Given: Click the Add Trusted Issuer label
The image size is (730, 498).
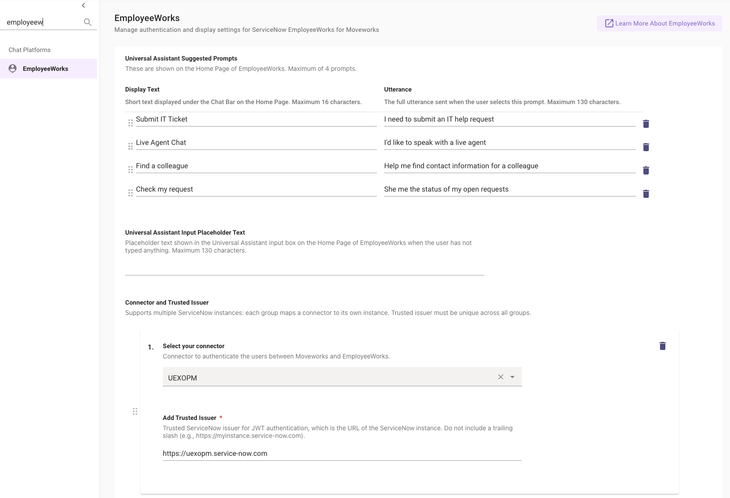Looking at the screenshot, I should coord(189,418).
